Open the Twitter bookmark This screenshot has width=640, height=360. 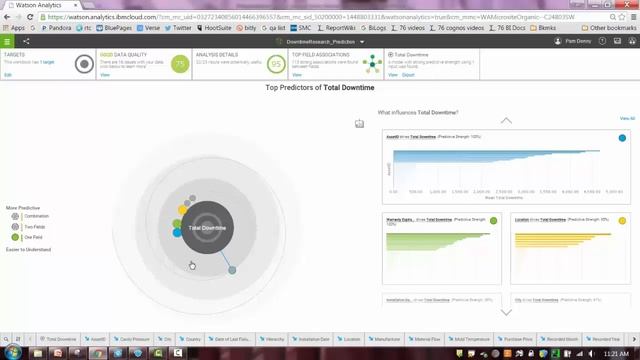pyautogui.click(x=178, y=28)
